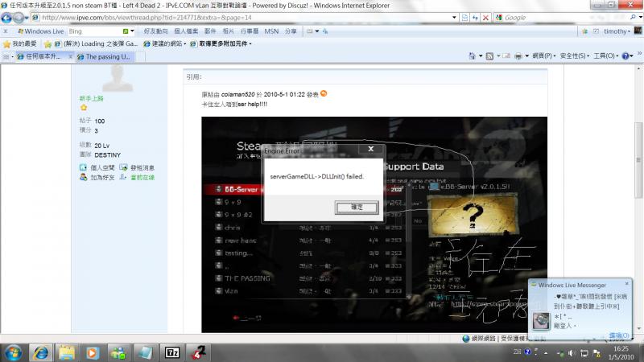Image resolution: width=644 pixels, height=362 pixels.
Task: Click the Quick Tabs icon
Action: pos(6,56)
